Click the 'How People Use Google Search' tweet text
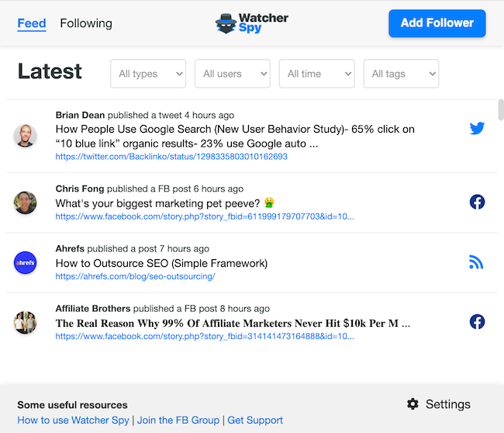Screen dimensions: 504x433 pyautogui.click(x=235, y=136)
